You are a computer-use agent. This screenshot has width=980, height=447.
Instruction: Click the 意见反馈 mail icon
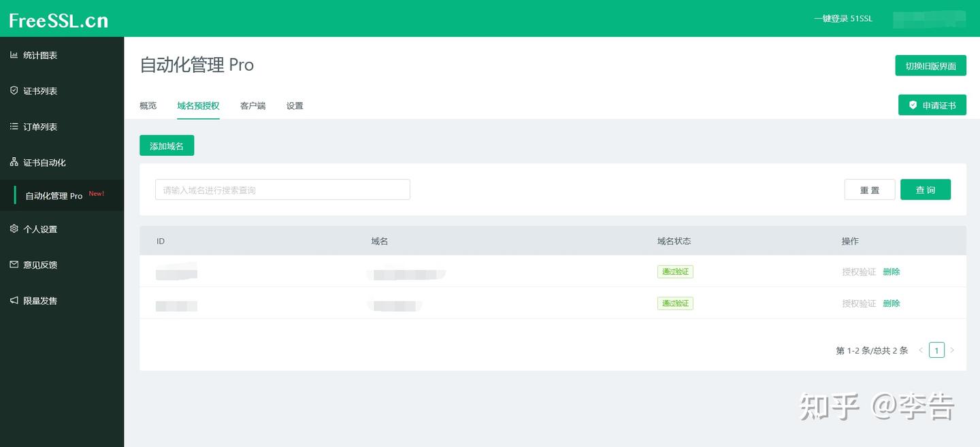[14, 265]
